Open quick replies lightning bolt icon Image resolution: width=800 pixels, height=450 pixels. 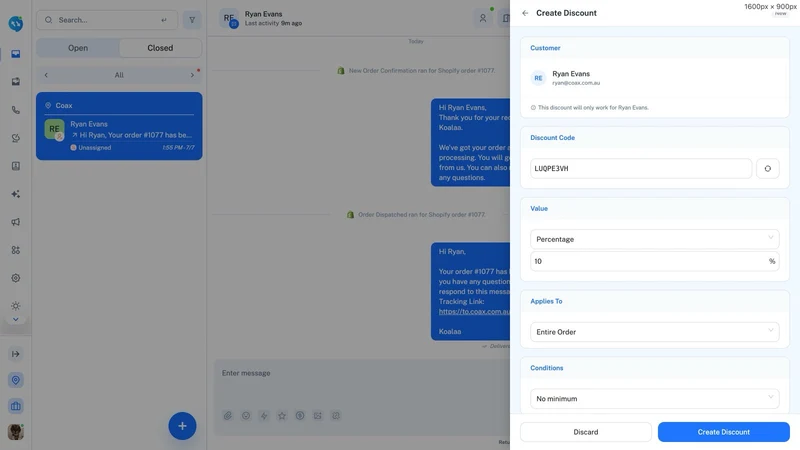pyautogui.click(x=264, y=416)
